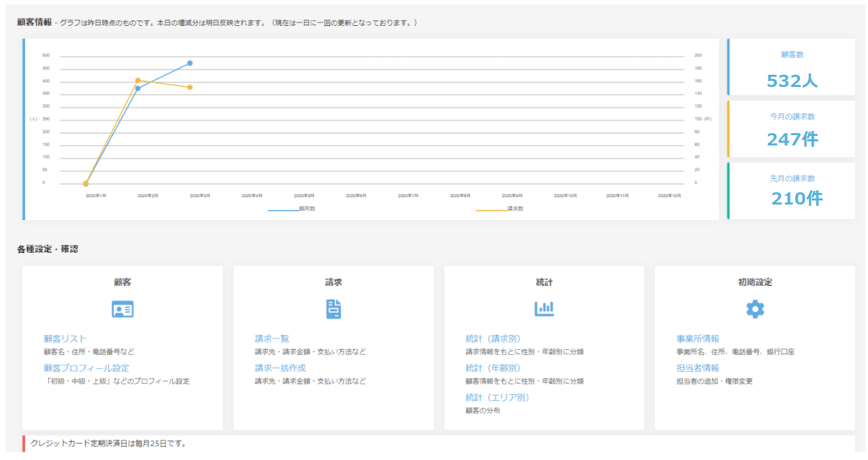Open the 担当者情報 link

(698, 368)
